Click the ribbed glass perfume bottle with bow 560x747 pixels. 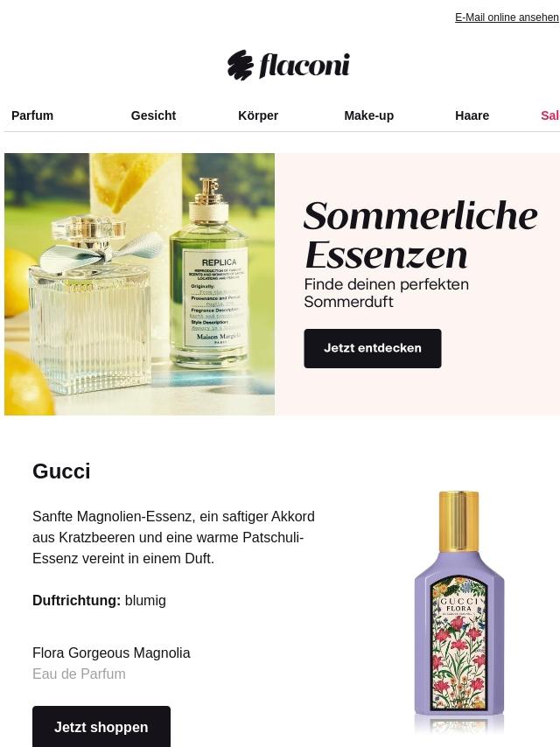[89, 305]
